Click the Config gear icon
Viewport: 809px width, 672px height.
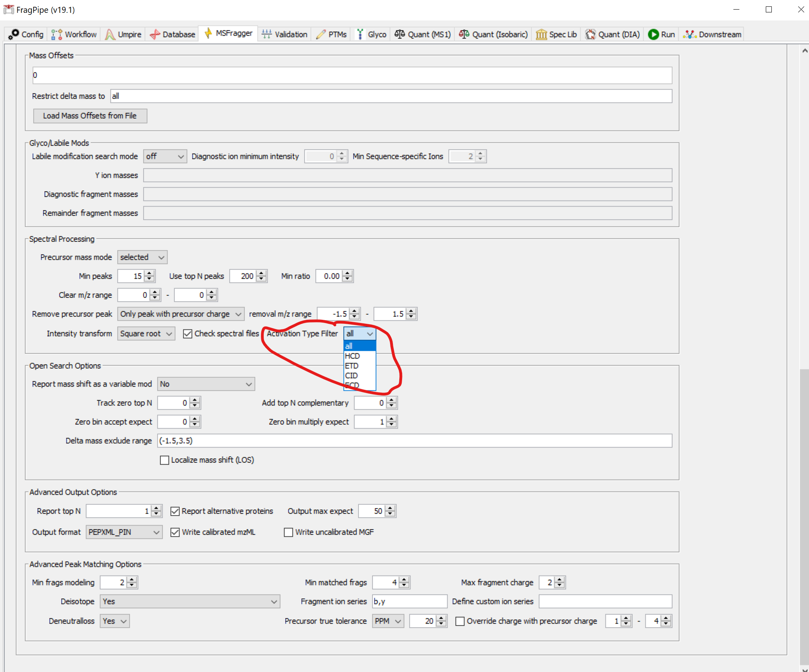point(15,34)
